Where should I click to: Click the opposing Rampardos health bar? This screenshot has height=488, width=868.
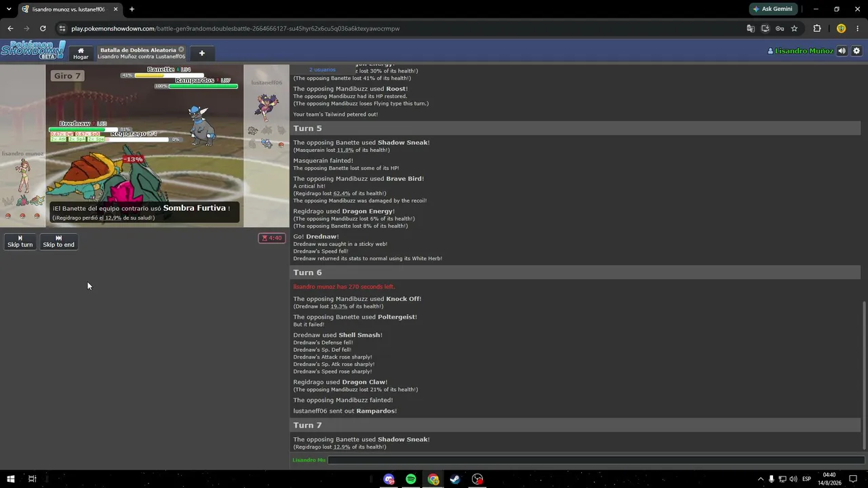coord(203,86)
